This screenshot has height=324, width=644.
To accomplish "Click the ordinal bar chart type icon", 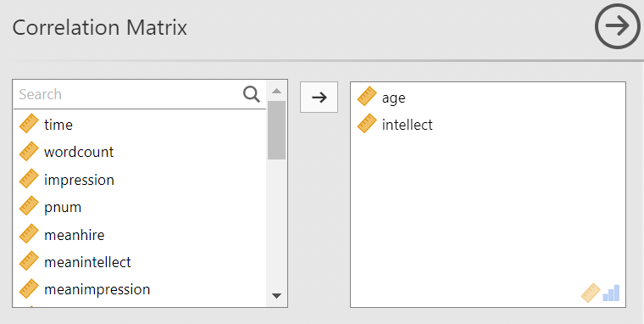I will point(611,293).
